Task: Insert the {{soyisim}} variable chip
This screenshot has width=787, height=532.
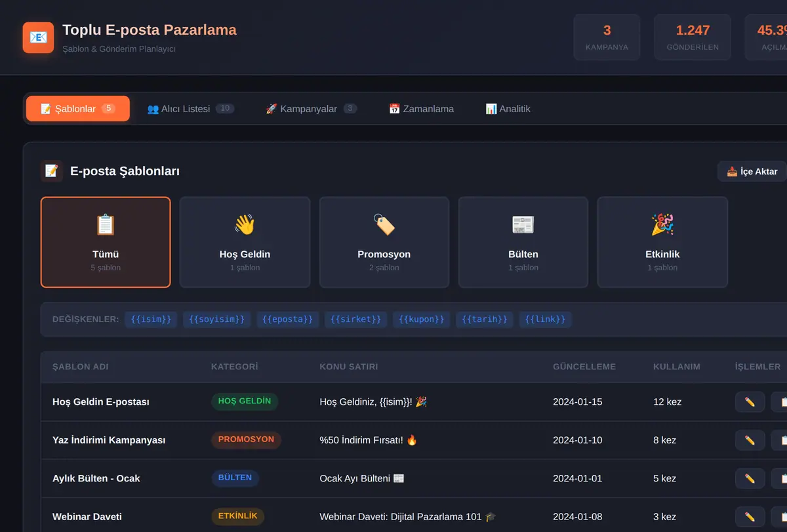Action: 216,319
